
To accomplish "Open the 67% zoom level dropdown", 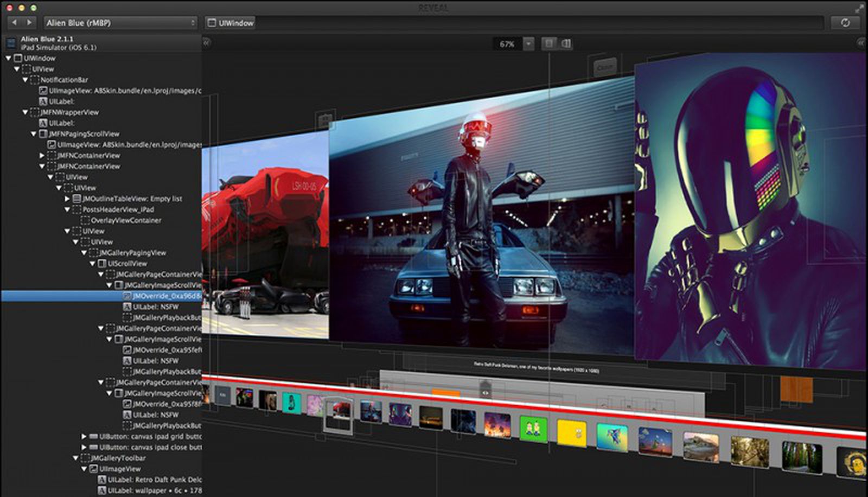I will coord(528,44).
